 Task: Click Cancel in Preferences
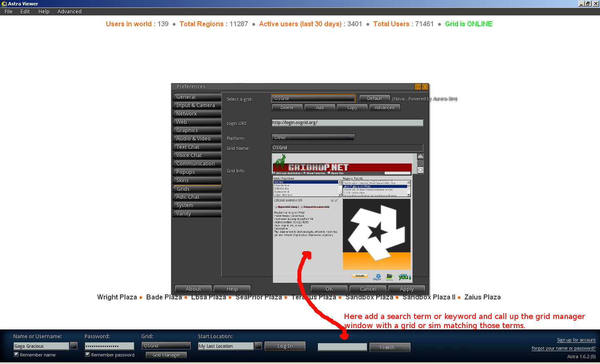368,289
